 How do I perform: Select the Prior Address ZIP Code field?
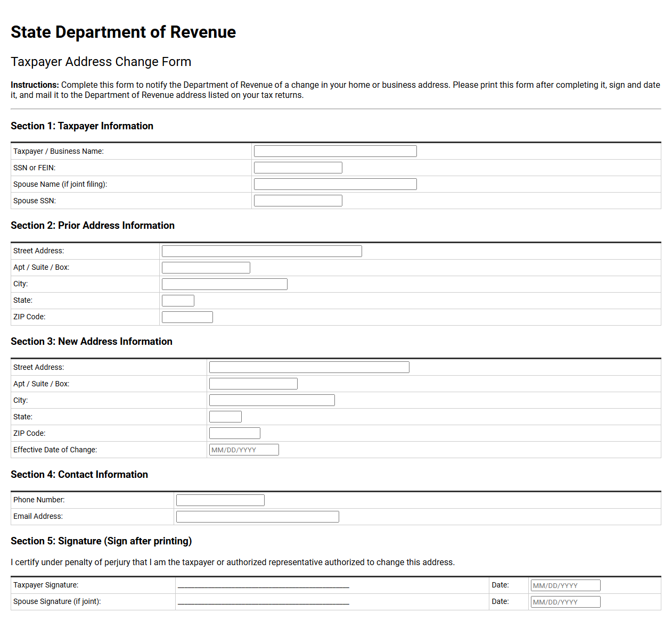[187, 317]
